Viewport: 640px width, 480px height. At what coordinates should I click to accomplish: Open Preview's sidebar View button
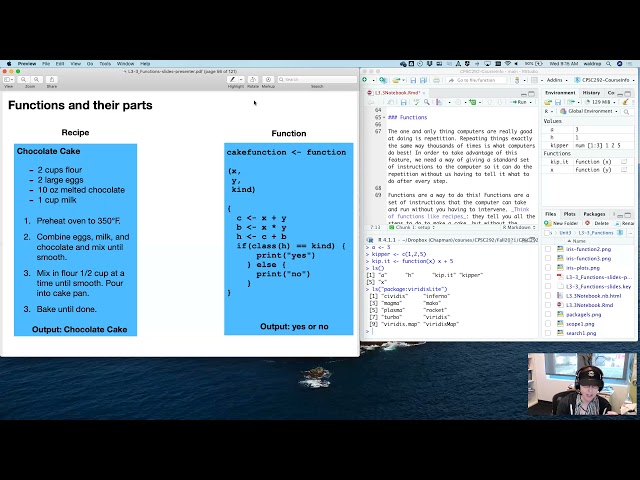[x=9, y=80]
